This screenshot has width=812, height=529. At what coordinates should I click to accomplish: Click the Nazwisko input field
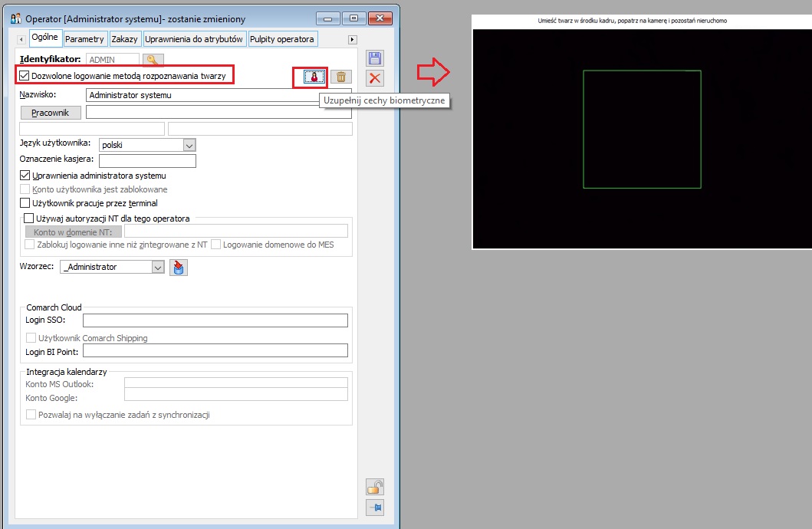(x=219, y=95)
